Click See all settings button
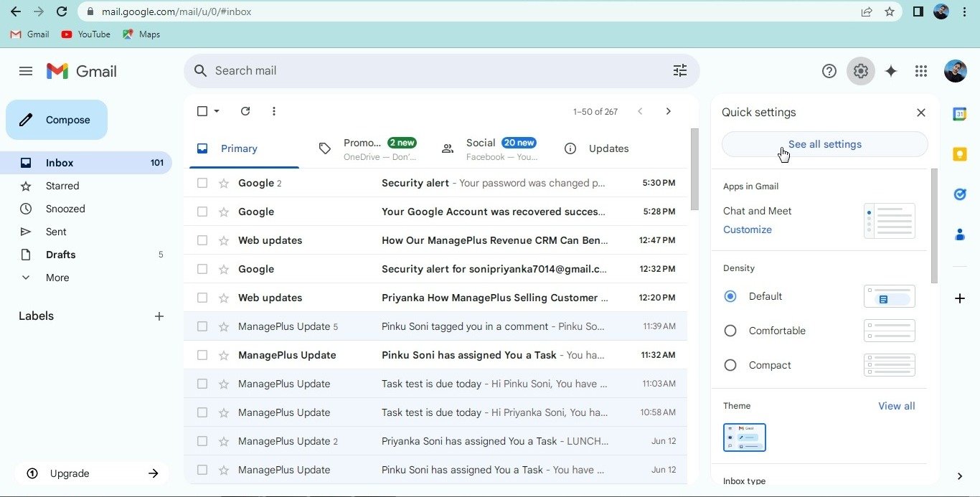Viewport: 980px width, 497px height. (x=824, y=144)
